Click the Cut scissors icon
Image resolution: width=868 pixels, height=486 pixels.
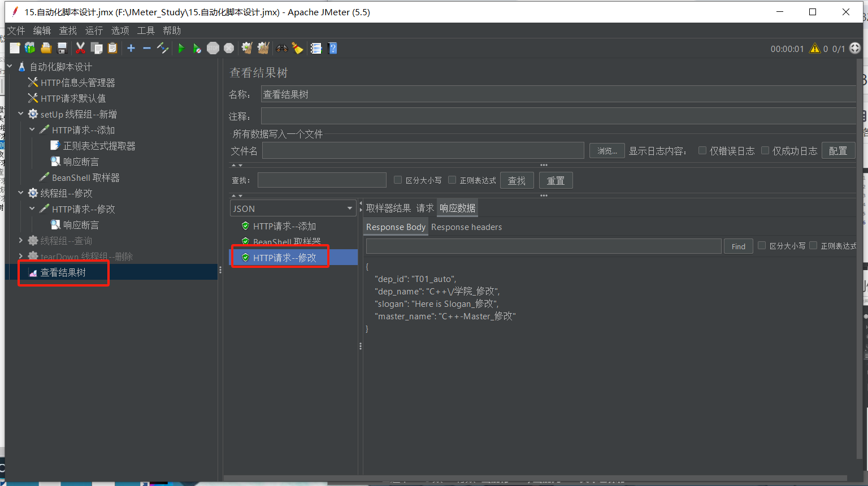80,49
